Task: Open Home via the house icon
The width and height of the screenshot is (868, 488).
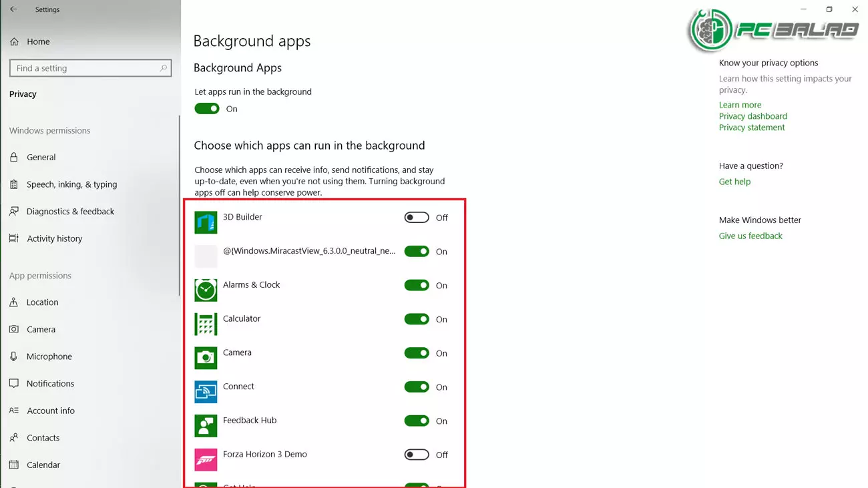Action: pyautogui.click(x=14, y=41)
